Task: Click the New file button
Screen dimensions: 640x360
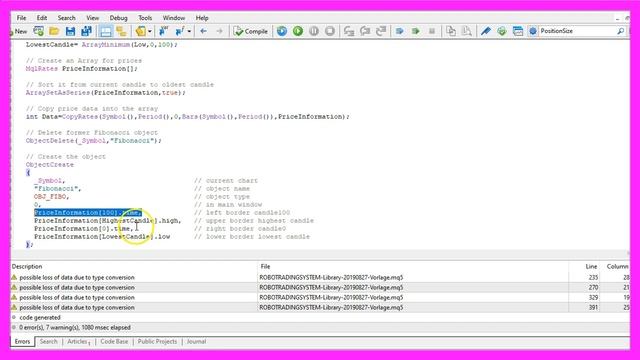Action: [x=19, y=31]
